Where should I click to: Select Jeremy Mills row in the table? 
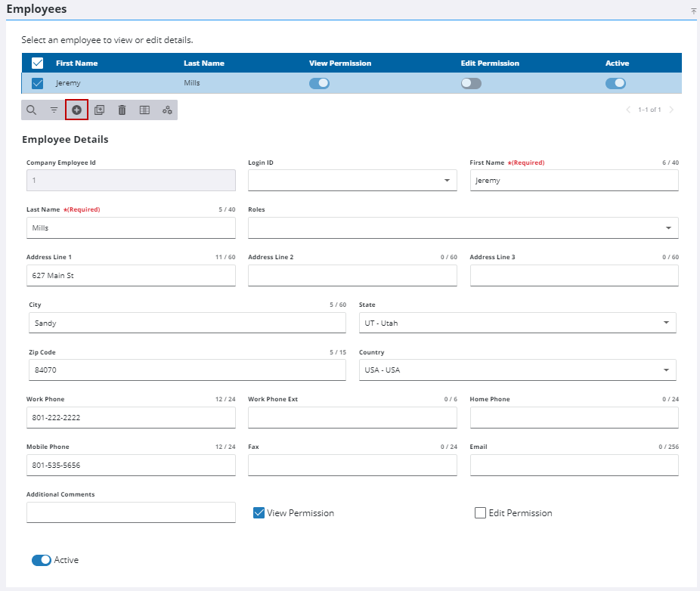tap(352, 83)
